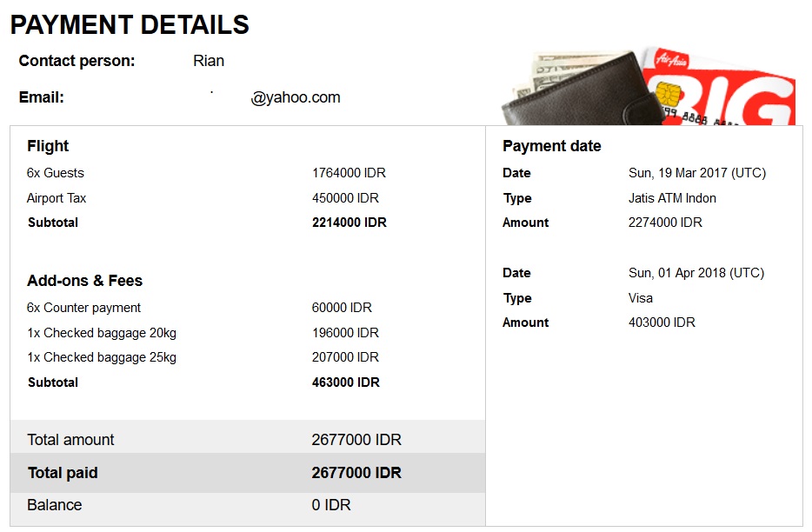
Task: Click the Checked baggage 20kg item
Action: coord(102,333)
